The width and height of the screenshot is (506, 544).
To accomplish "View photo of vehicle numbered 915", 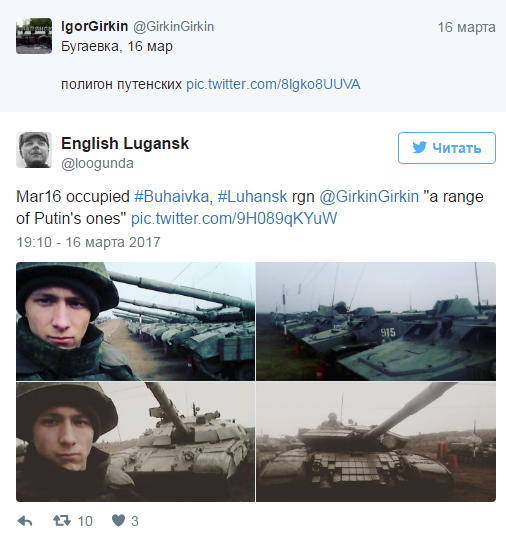I will click(x=376, y=321).
